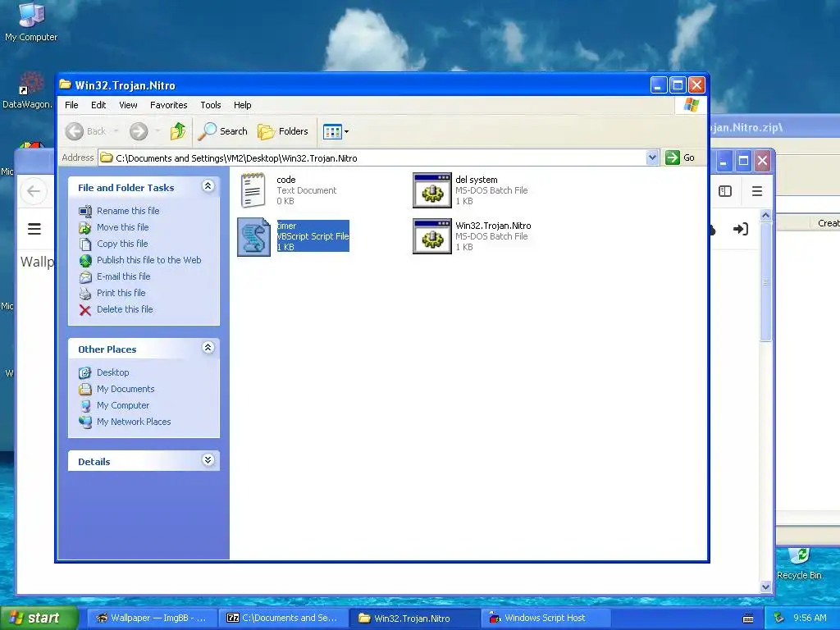Go to My Computer in Other Places

(123, 405)
